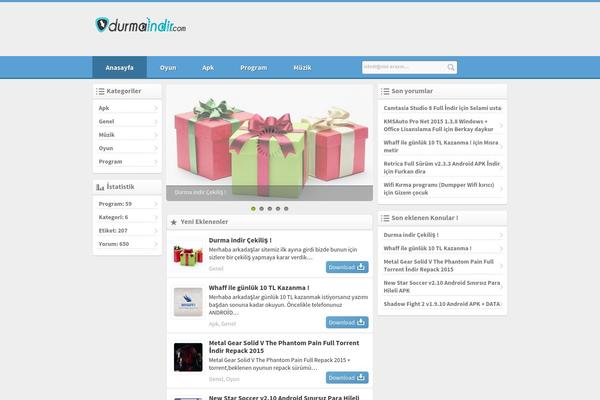Download the Whaff ile günlük post
Viewport: 600px width, 400px height.
point(347,322)
